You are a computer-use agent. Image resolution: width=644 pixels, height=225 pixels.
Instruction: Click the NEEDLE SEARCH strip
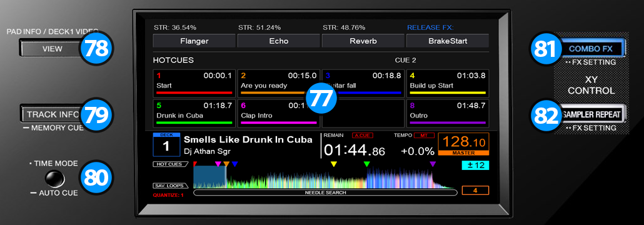pyautogui.click(x=325, y=192)
